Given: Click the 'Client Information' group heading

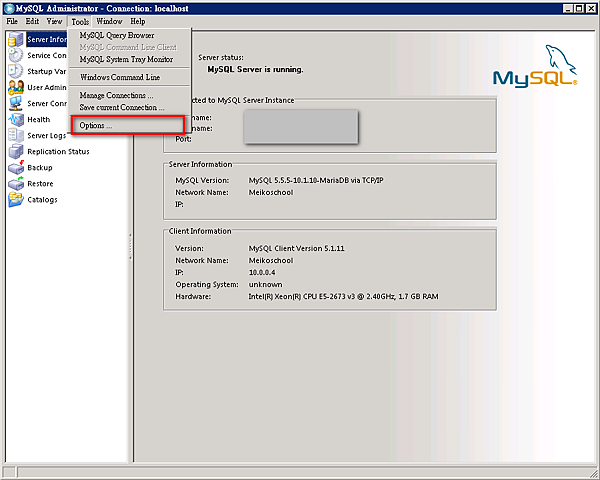Looking at the screenshot, I should pos(200,231).
